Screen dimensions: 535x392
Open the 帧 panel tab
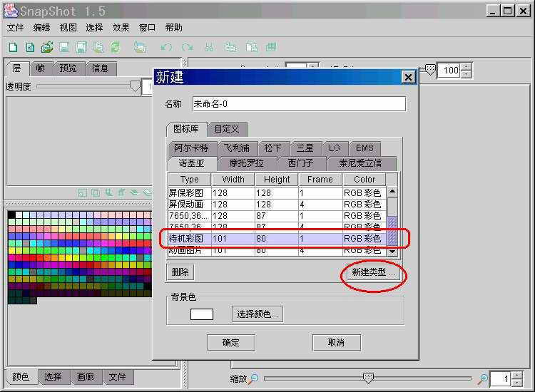click(42, 68)
